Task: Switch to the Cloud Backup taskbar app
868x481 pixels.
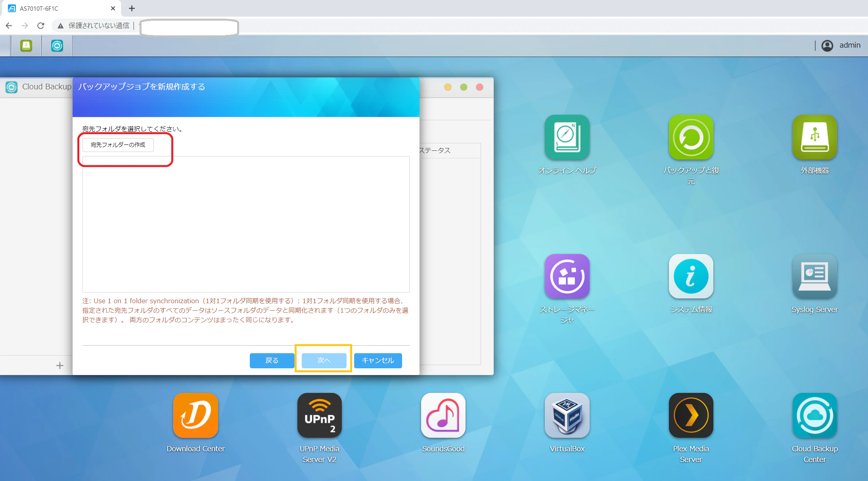Action: [x=57, y=46]
